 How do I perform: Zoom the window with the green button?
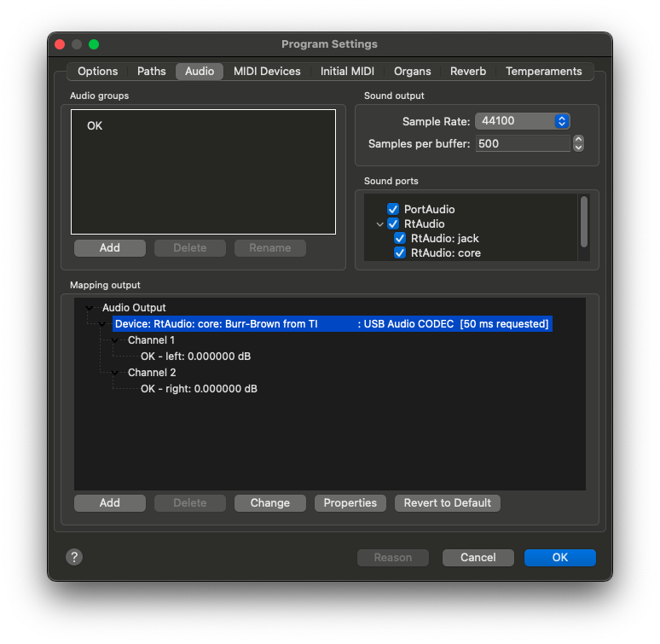(94, 44)
